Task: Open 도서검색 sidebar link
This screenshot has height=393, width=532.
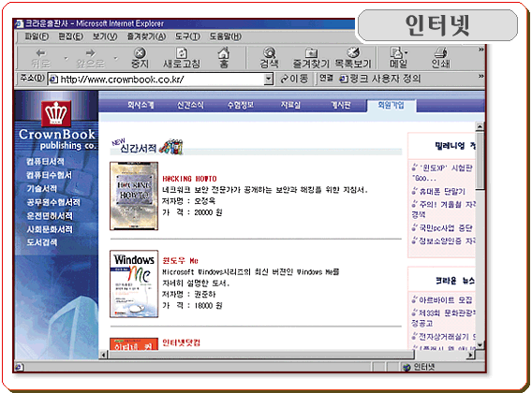Action: pyautogui.click(x=42, y=242)
